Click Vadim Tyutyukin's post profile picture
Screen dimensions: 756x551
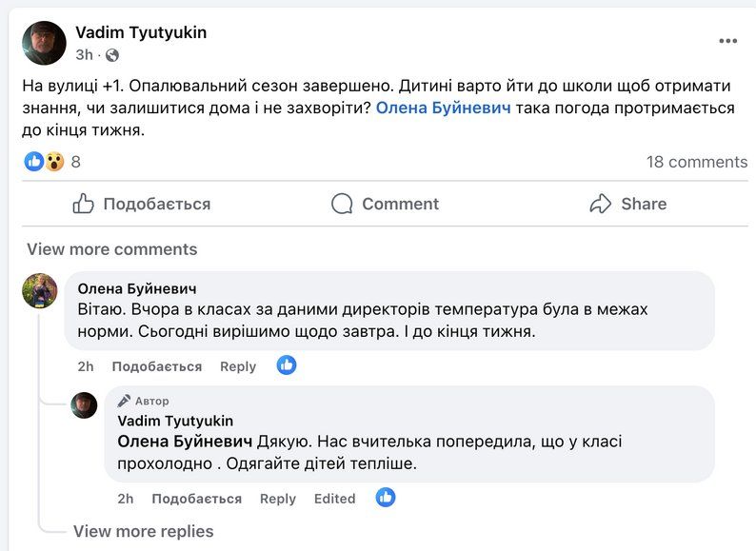click(45, 43)
